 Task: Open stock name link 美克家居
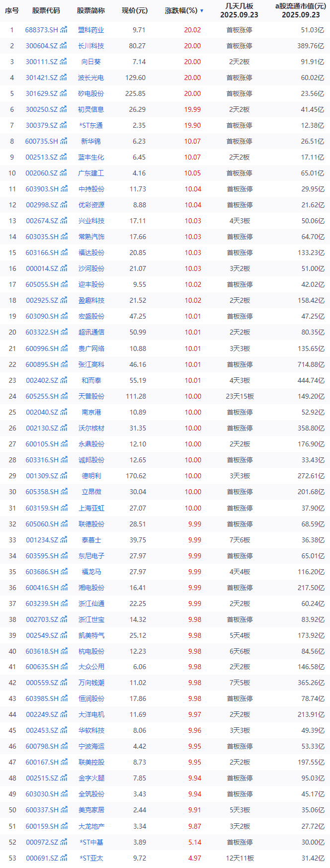click(91, 810)
